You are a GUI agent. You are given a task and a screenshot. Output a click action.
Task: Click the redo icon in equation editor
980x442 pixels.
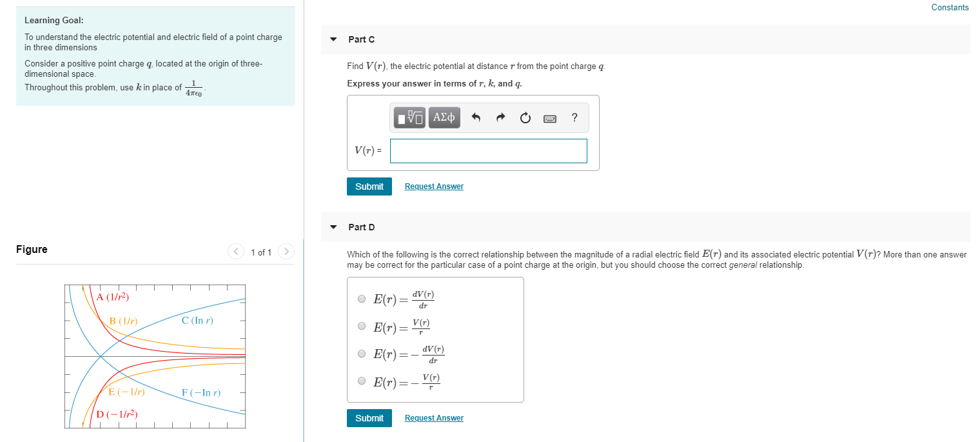coord(500,117)
